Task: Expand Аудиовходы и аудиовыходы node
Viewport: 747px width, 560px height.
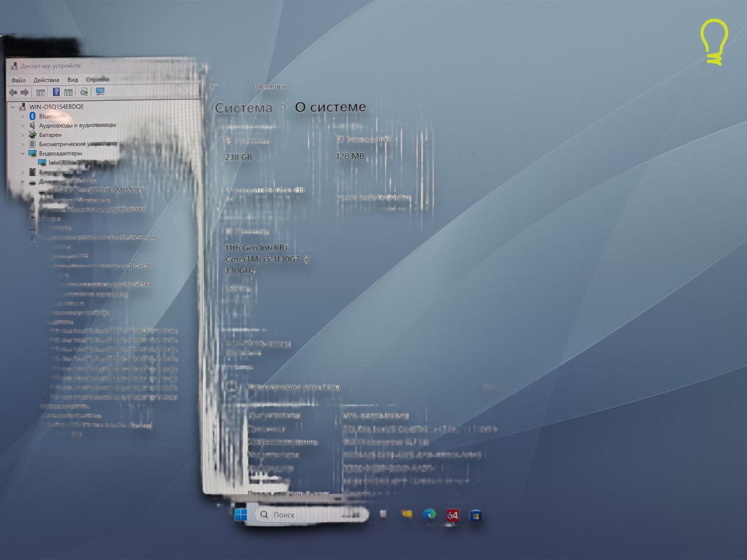Action: point(23,125)
